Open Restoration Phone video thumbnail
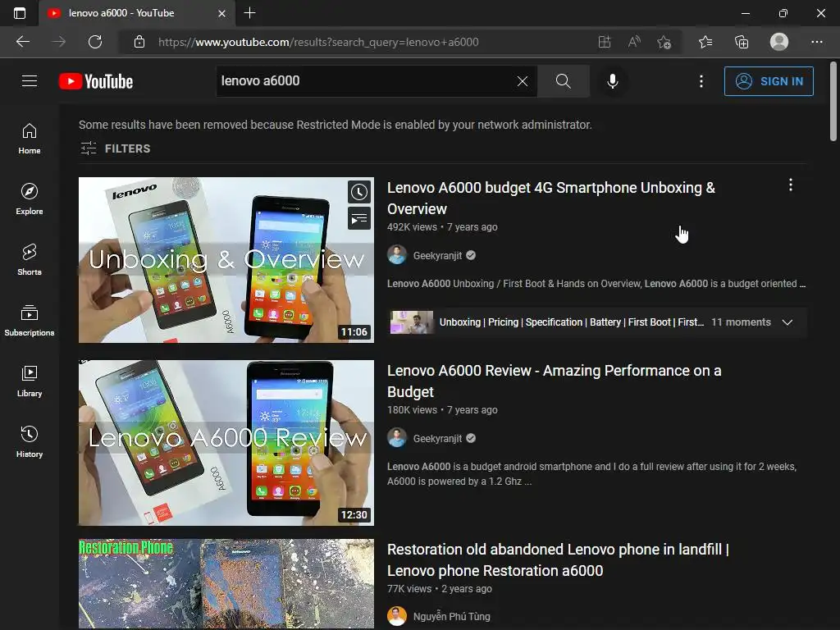The height and width of the screenshot is (630, 840). 226,584
